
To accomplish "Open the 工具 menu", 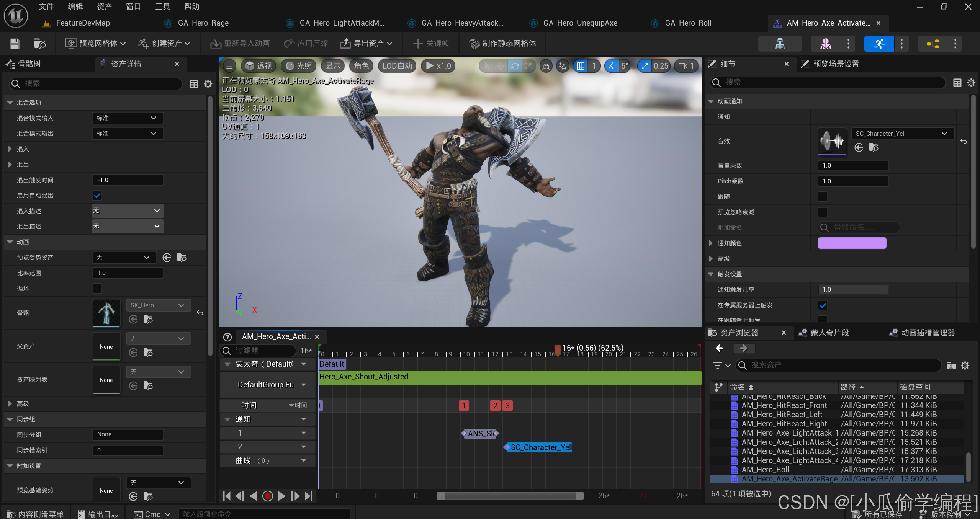I will (x=163, y=7).
